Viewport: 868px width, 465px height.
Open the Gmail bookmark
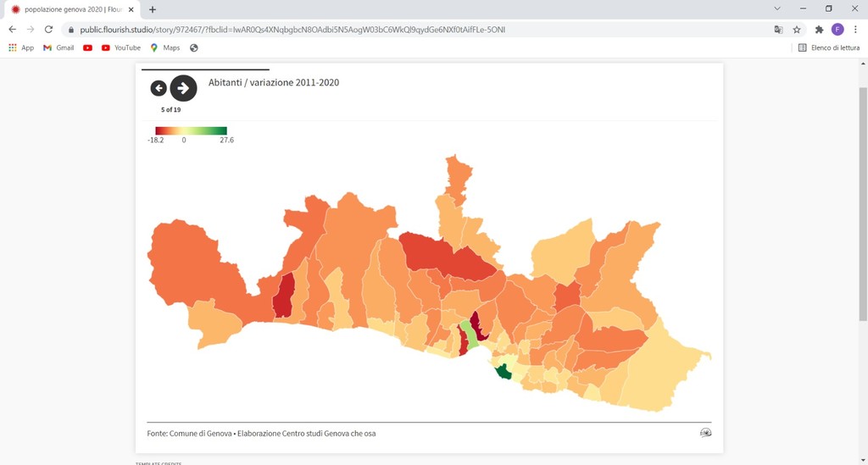58,47
